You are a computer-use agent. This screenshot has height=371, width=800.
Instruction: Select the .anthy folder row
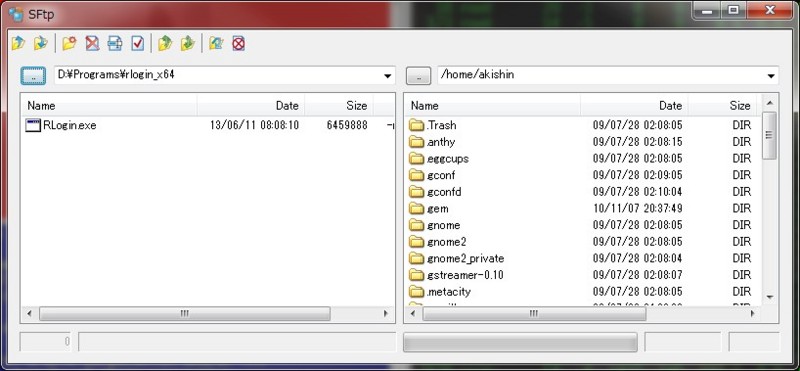(x=583, y=142)
